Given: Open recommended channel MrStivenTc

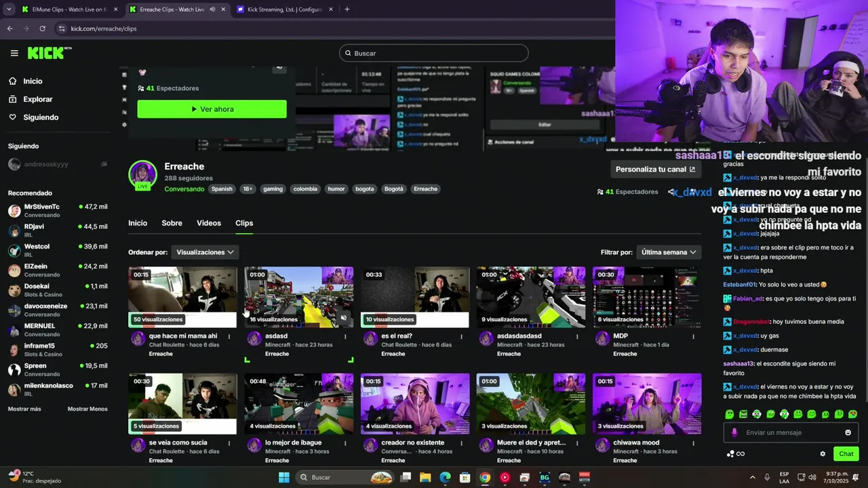Looking at the screenshot, I should coord(58,210).
